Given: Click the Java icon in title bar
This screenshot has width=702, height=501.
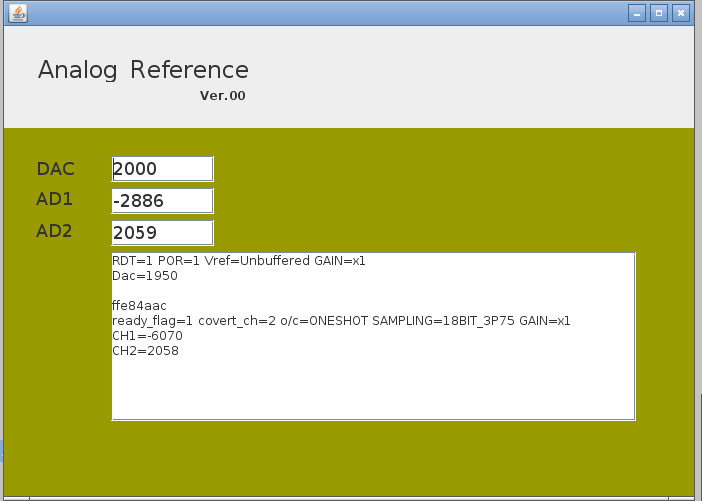Looking at the screenshot, I should tap(18, 13).
